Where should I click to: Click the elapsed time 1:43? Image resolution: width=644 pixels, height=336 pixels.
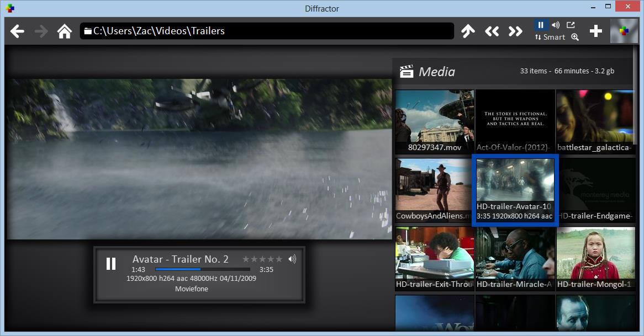pos(138,270)
